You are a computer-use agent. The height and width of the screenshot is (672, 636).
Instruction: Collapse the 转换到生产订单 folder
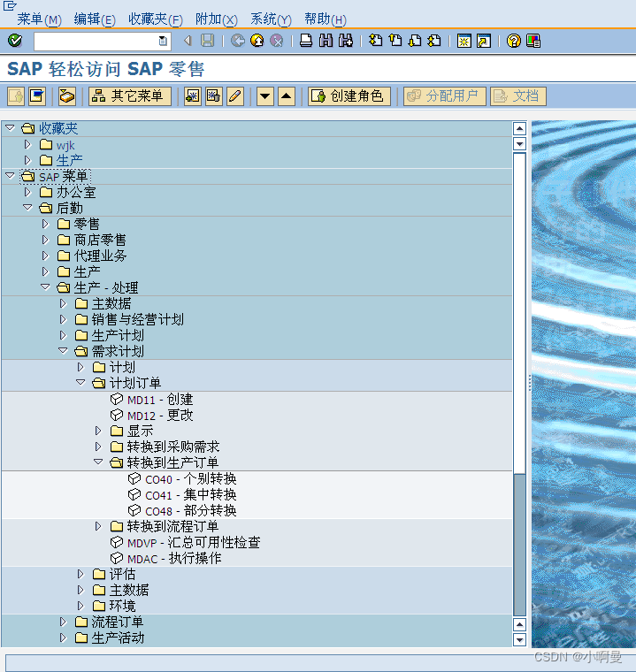98,462
